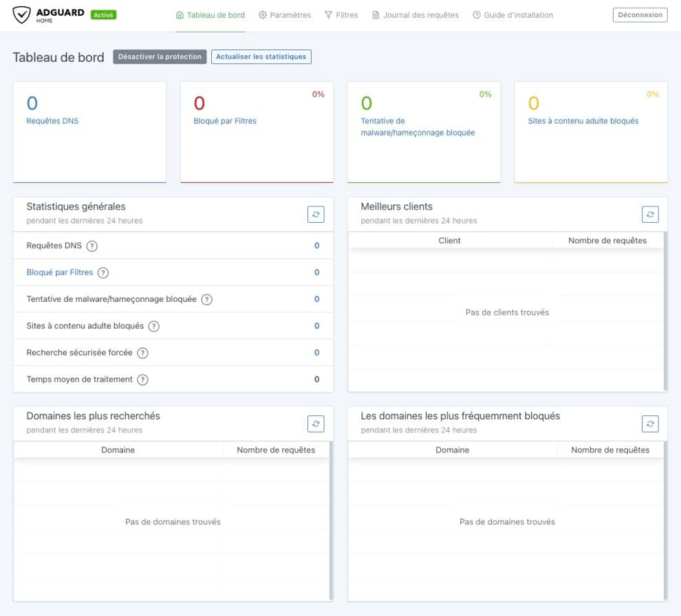Refresh the Domaines les plus recherchés panel

316,423
